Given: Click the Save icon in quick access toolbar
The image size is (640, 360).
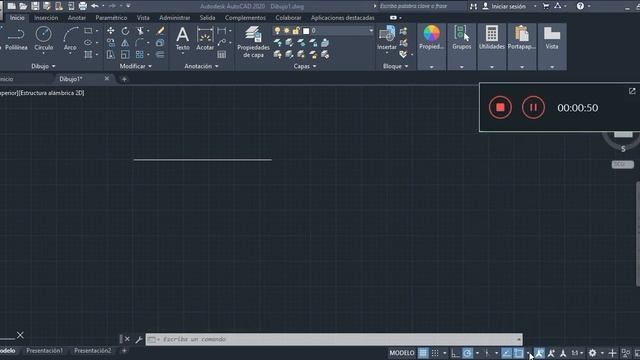Looking at the screenshot, I should (x=35, y=6).
